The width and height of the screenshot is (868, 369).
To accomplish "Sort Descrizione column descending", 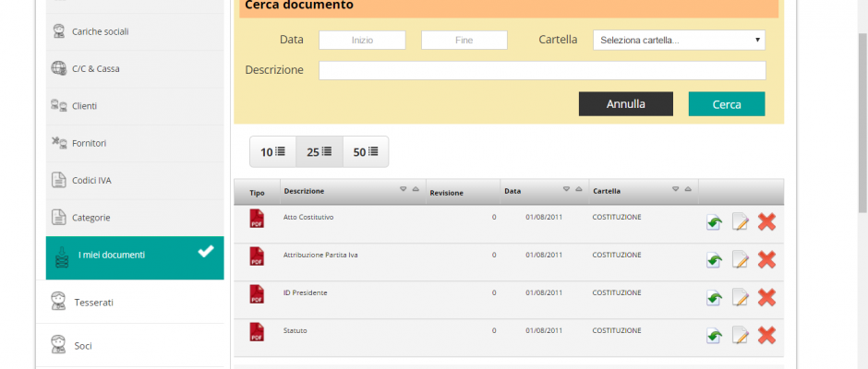I will coord(404,189).
